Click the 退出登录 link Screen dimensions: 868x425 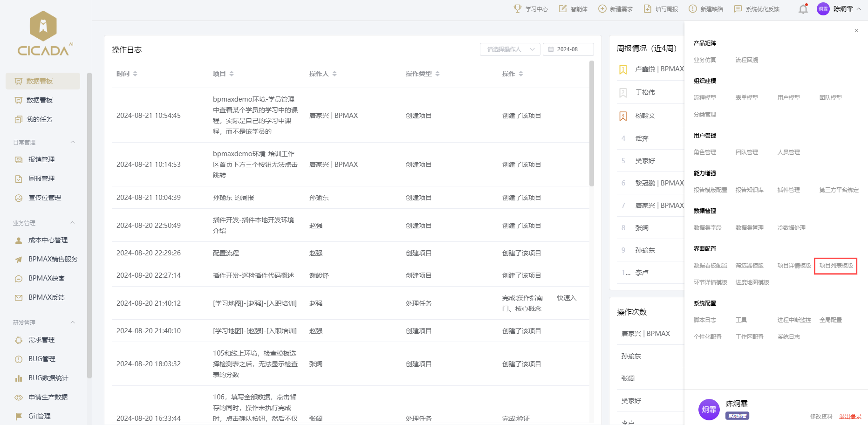coord(850,417)
